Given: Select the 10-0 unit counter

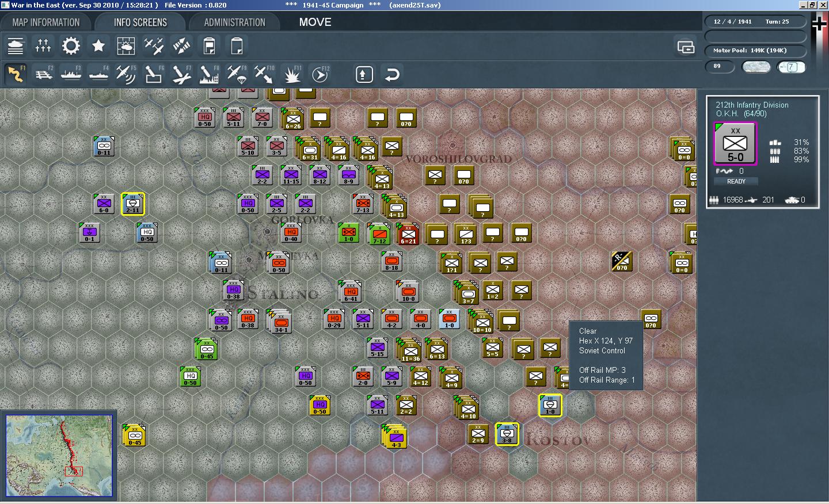Looking at the screenshot, I should pos(408,292).
